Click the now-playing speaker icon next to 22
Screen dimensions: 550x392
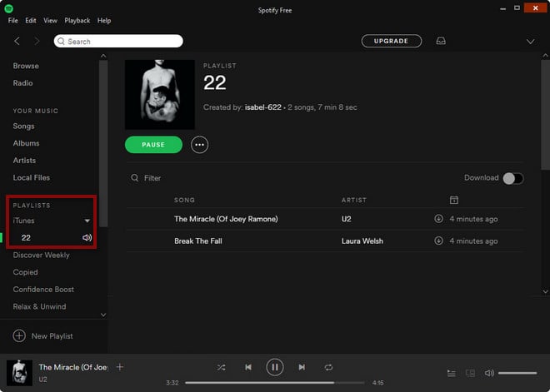tap(87, 237)
